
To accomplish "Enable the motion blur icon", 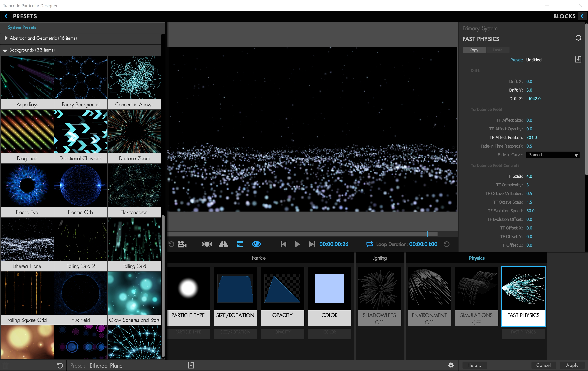I will 207,244.
